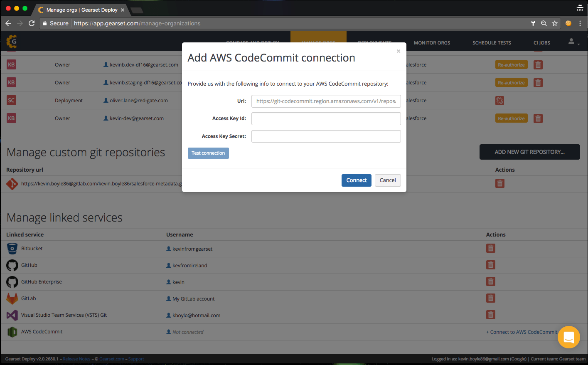Click the GitHub service icon
The height and width of the screenshot is (365, 588).
tap(12, 265)
